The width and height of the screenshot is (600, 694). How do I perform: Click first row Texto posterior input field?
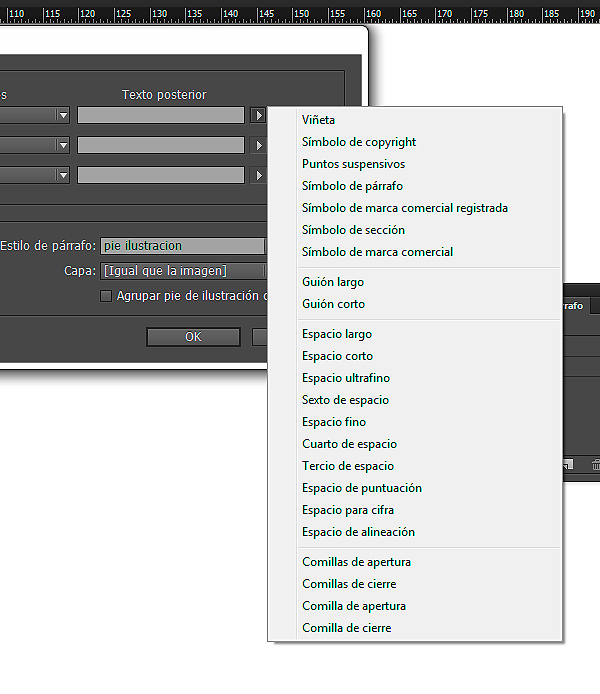tap(161, 115)
